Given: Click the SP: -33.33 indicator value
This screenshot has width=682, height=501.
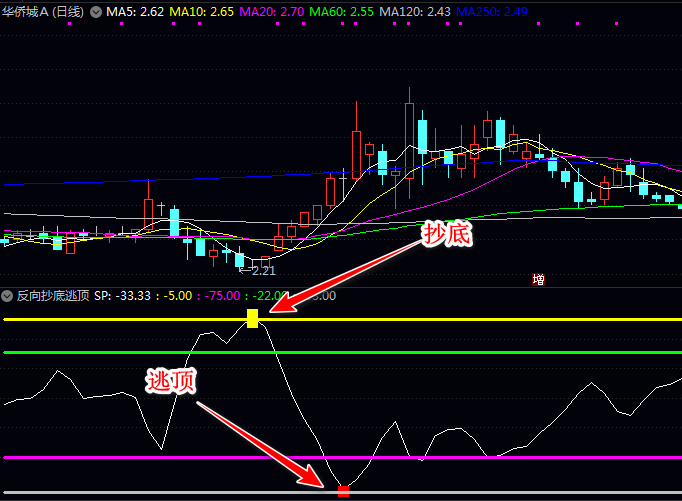Looking at the screenshot, I should pos(122,296).
